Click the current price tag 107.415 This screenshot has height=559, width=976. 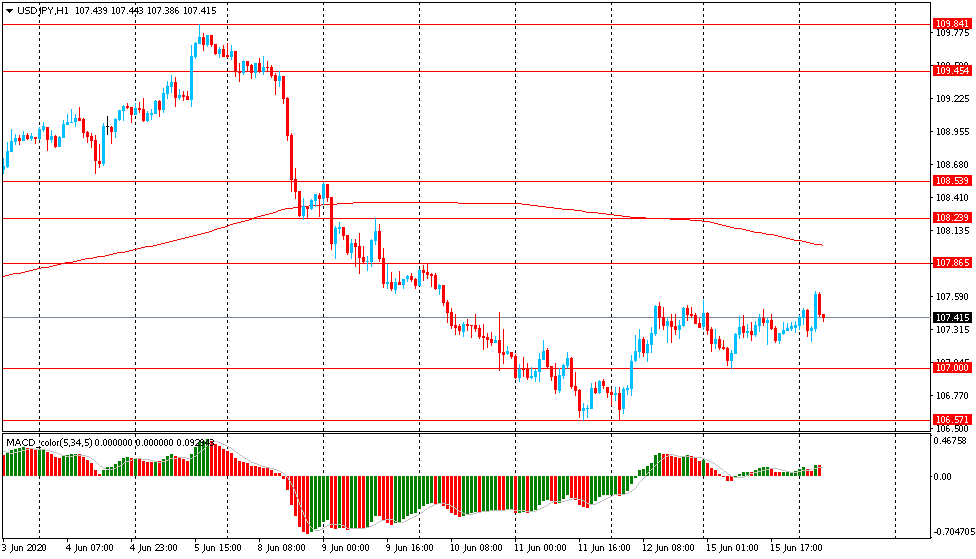(952, 317)
